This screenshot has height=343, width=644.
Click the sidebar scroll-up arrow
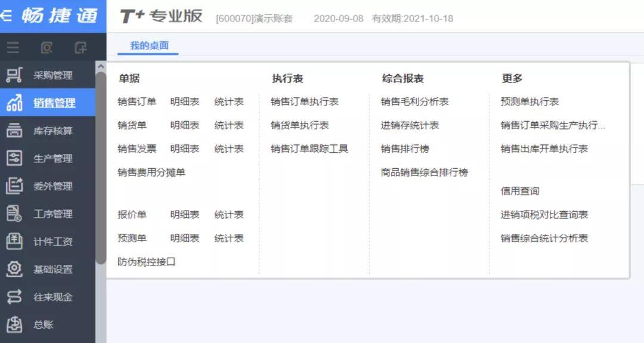[101, 66]
